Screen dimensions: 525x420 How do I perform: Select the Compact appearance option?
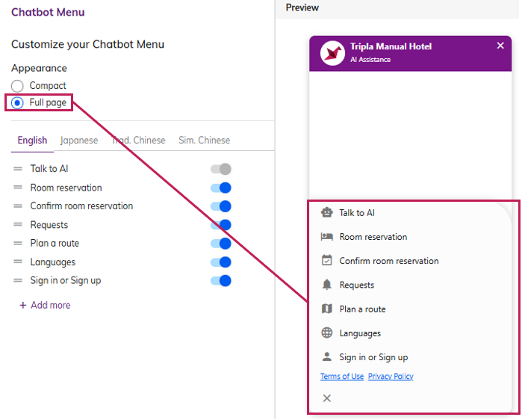click(x=17, y=86)
